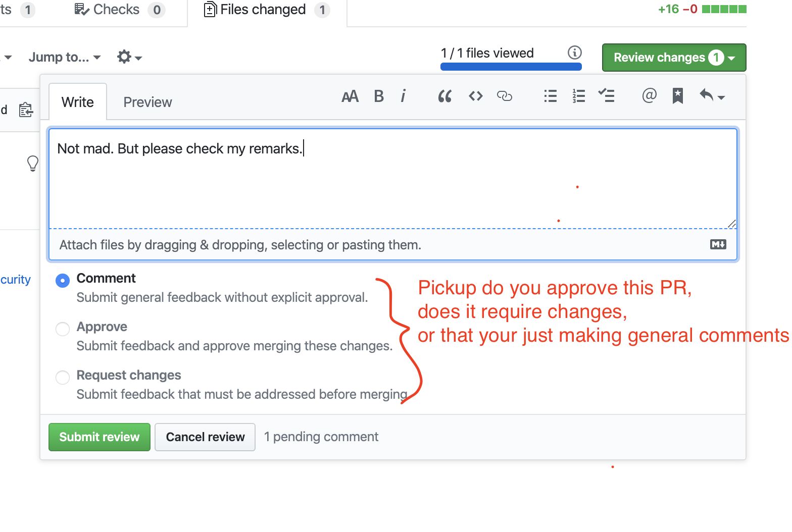Reference an issue with the bookmark icon
Image resolution: width=792 pixels, height=532 pixels.
coord(678,95)
